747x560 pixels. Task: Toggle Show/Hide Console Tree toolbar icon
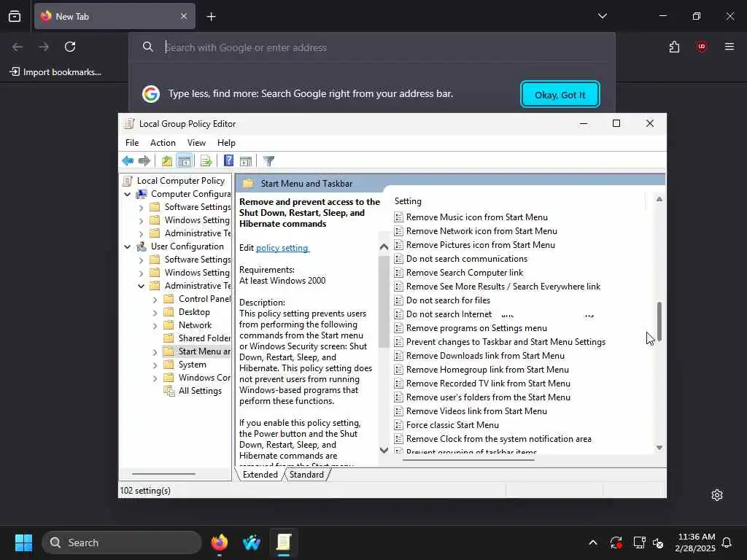(x=184, y=161)
